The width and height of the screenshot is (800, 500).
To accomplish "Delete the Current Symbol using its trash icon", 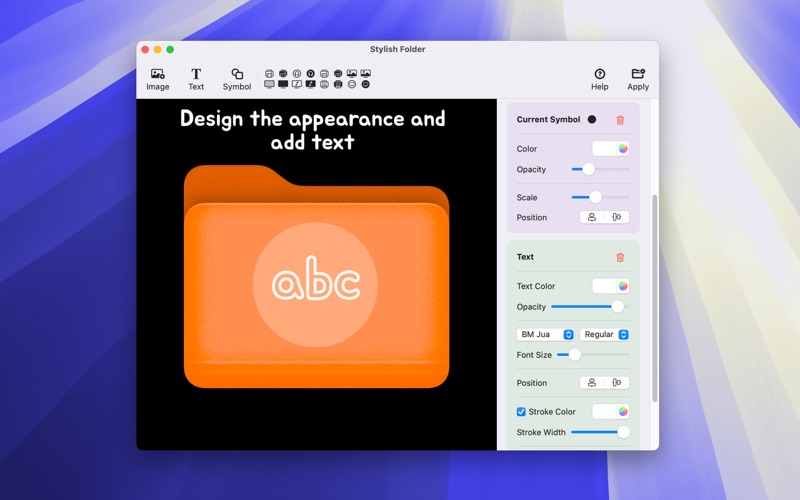I will pyautogui.click(x=620, y=120).
